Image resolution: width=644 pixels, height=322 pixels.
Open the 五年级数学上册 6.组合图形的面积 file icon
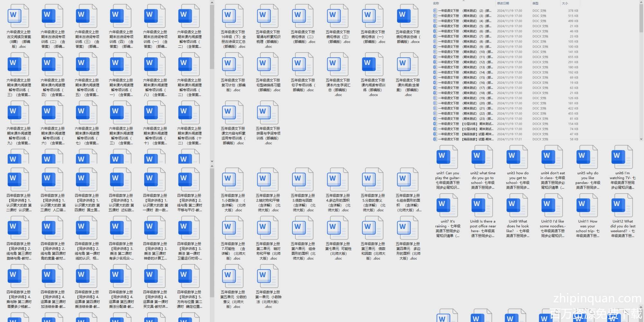tap(408, 180)
